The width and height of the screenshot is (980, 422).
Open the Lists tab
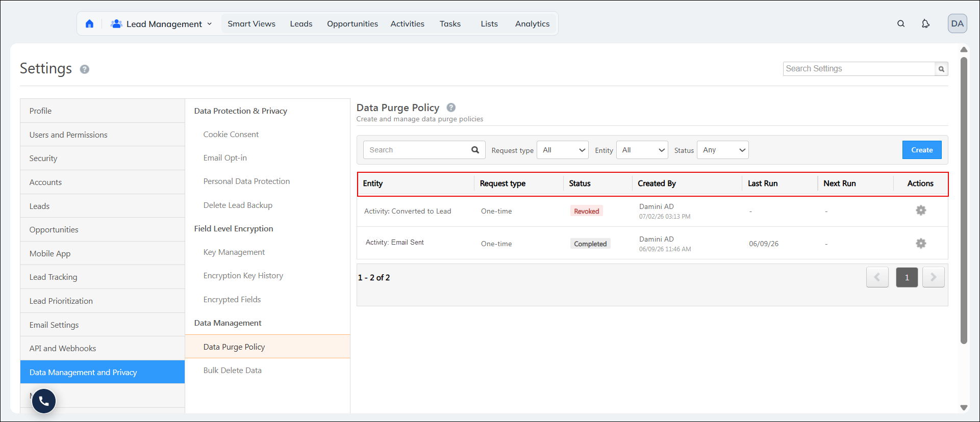tap(489, 24)
